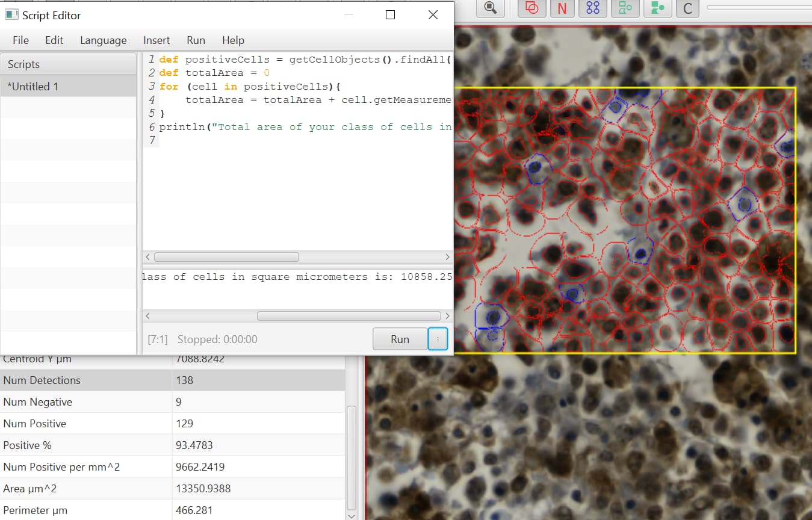812x520 pixels.
Task: Open the File menu
Action: coord(20,40)
